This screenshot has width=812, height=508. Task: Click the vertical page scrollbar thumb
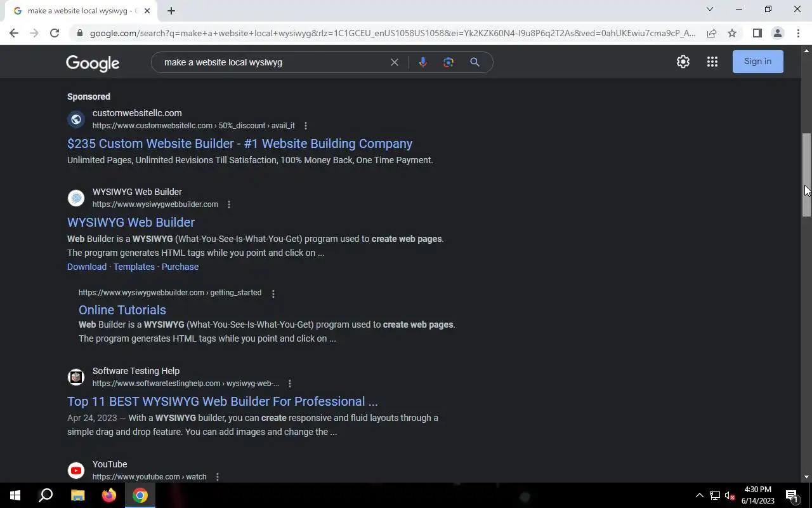(806, 175)
